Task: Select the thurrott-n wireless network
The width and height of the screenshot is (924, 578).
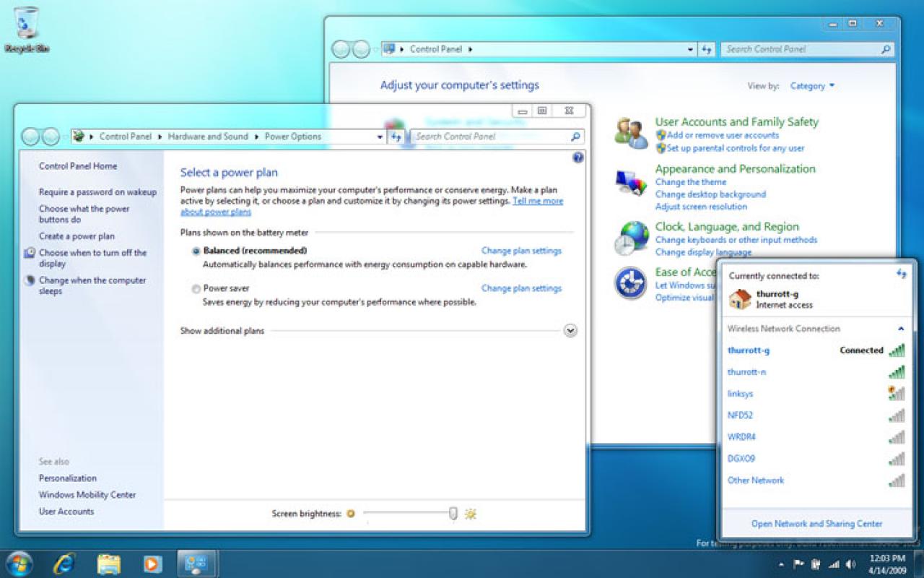Action: (x=816, y=372)
